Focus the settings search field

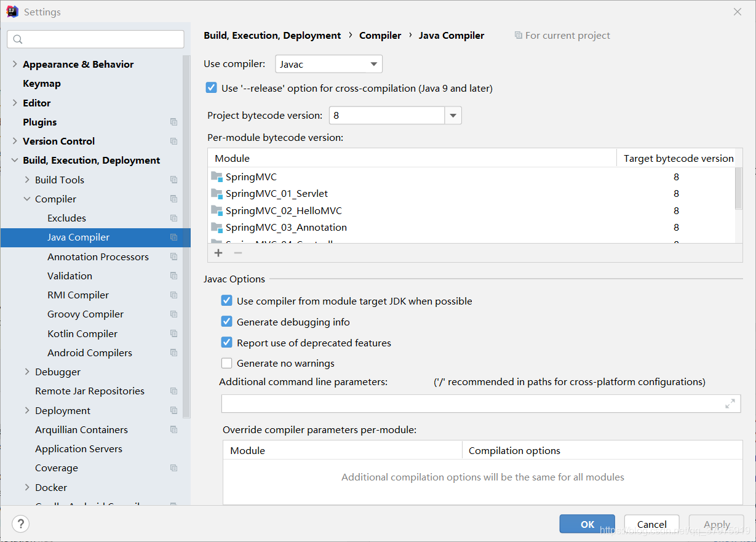click(95, 39)
